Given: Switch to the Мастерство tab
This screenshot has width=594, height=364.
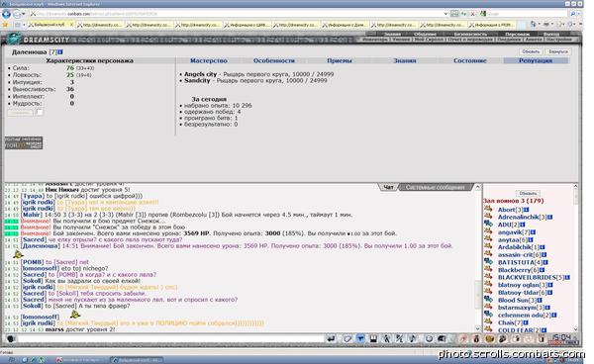Looking at the screenshot, I should [208, 60].
